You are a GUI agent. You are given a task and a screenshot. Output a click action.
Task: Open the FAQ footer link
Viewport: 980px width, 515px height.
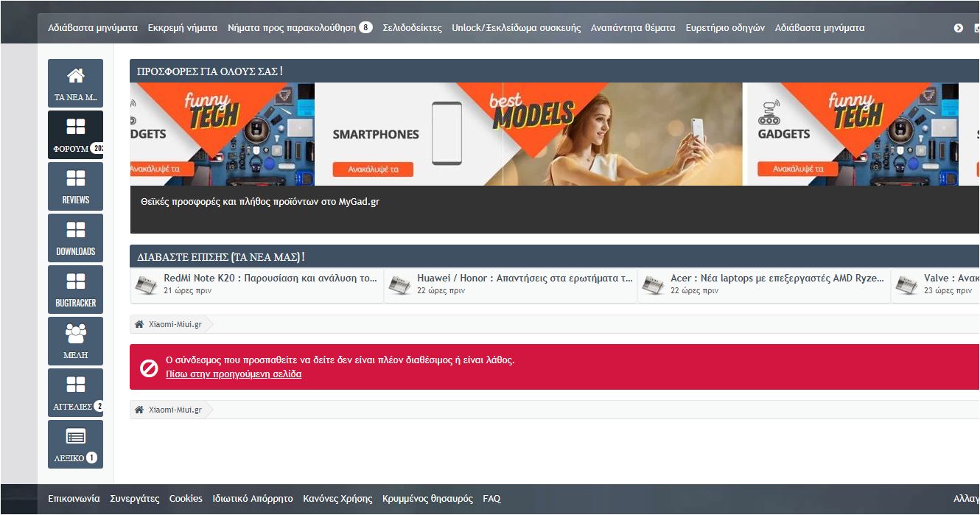coord(491,499)
